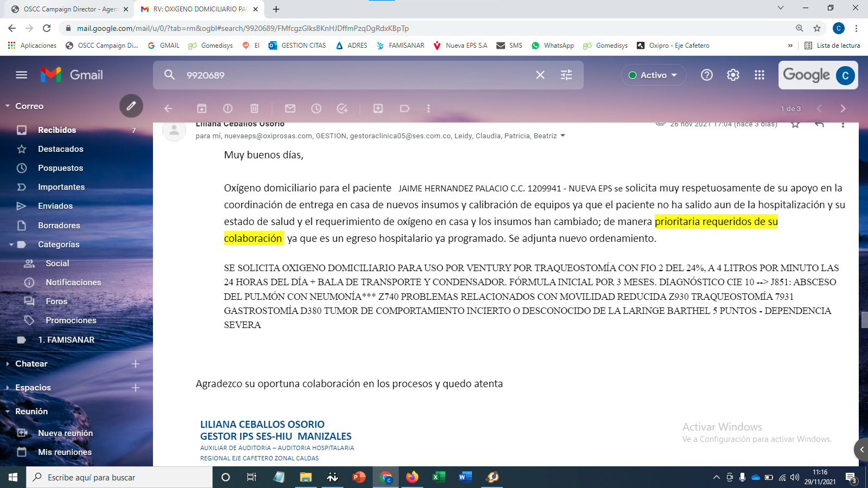868x488 pixels.
Task: Collapse the Reunión section
Action: tap(8, 412)
